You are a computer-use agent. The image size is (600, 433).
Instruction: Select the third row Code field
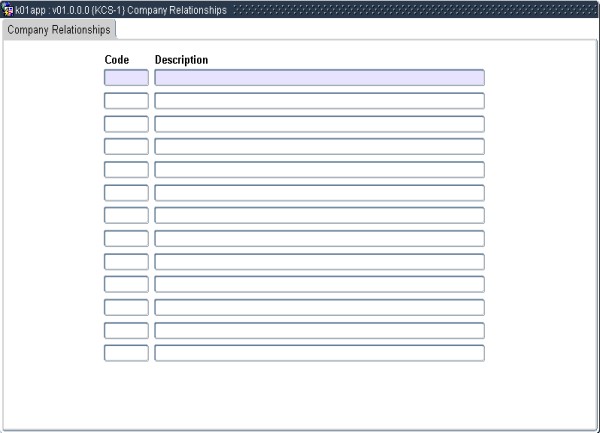tap(126, 123)
